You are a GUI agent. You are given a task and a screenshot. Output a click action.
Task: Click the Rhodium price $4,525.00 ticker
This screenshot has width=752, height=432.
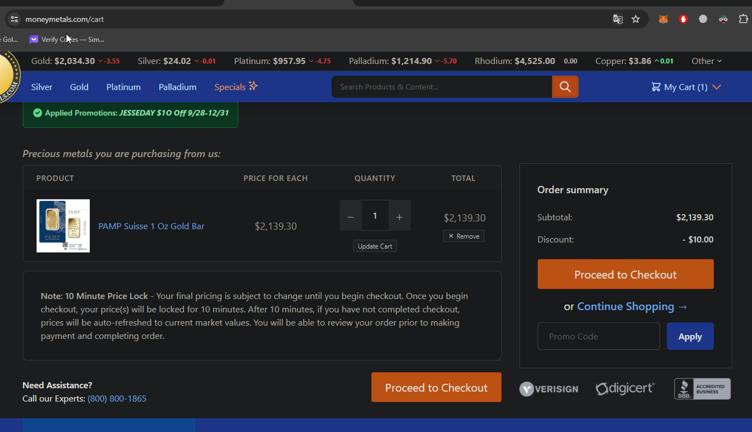point(526,61)
